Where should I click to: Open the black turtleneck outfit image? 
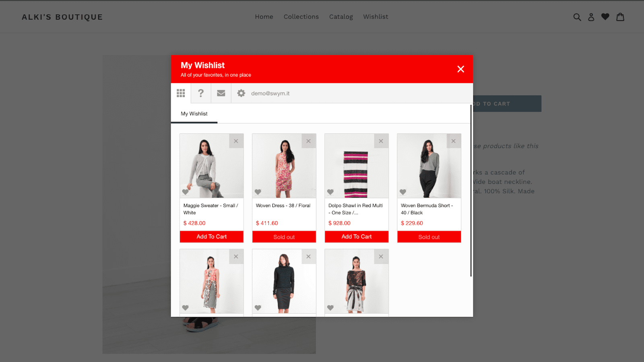(284, 282)
